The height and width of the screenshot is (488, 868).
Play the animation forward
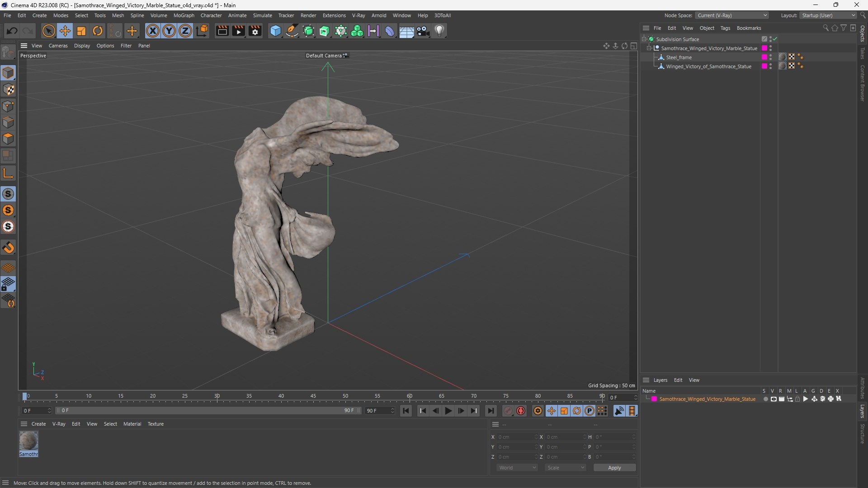448,411
